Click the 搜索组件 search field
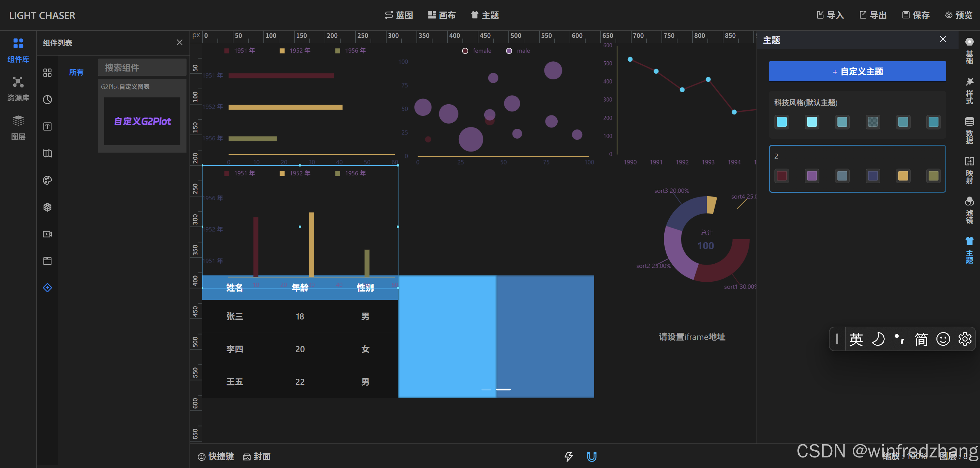 (x=142, y=67)
